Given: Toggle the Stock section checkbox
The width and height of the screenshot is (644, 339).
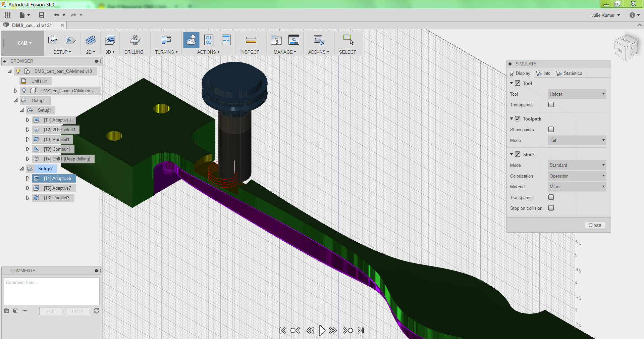Looking at the screenshot, I should (518, 154).
